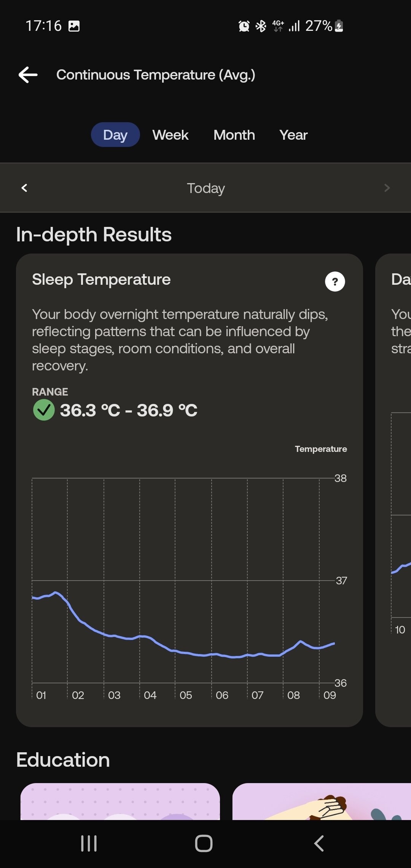Tap the Today date label
Viewport: 411px width, 868px height.
pos(205,188)
